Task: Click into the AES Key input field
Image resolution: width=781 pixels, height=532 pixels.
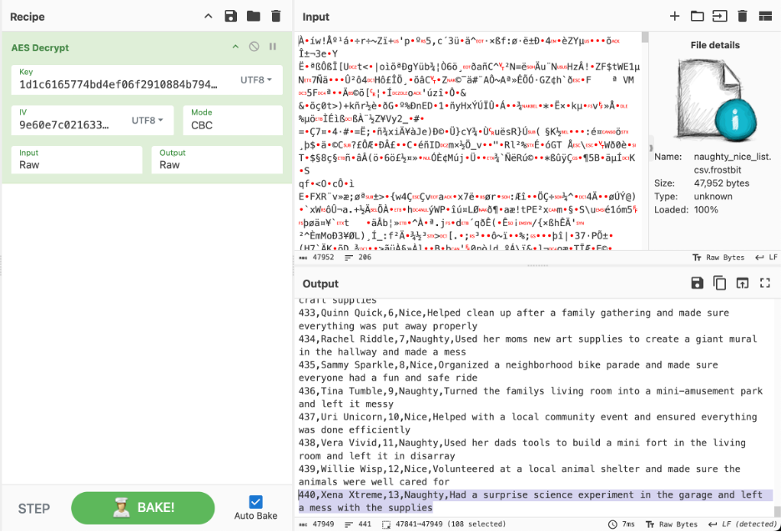Action: point(118,84)
